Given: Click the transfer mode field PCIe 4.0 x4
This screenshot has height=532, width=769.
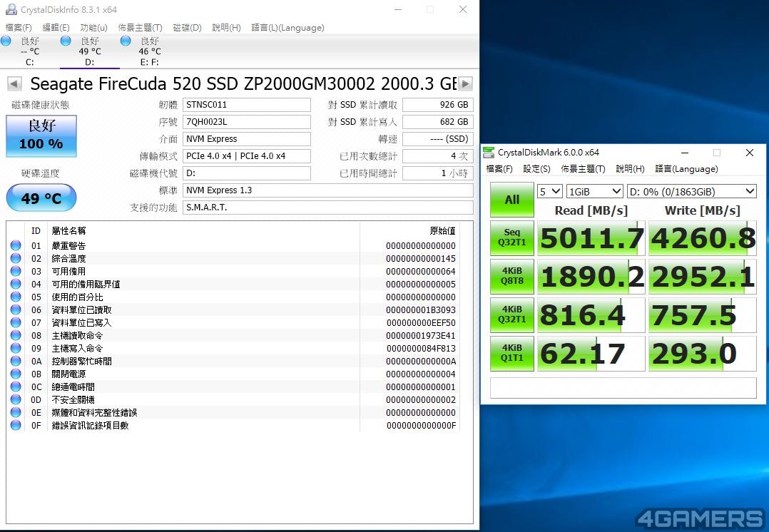Looking at the screenshot, I should (x=247, y=156).
